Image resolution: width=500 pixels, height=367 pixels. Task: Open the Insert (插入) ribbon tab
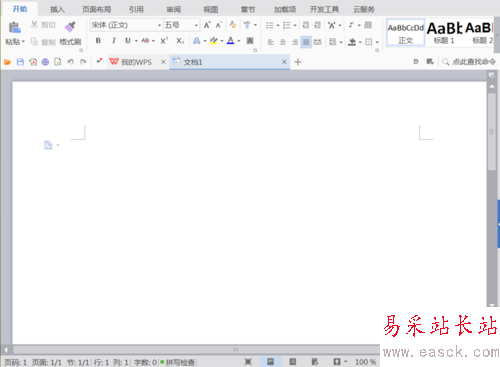57,9
